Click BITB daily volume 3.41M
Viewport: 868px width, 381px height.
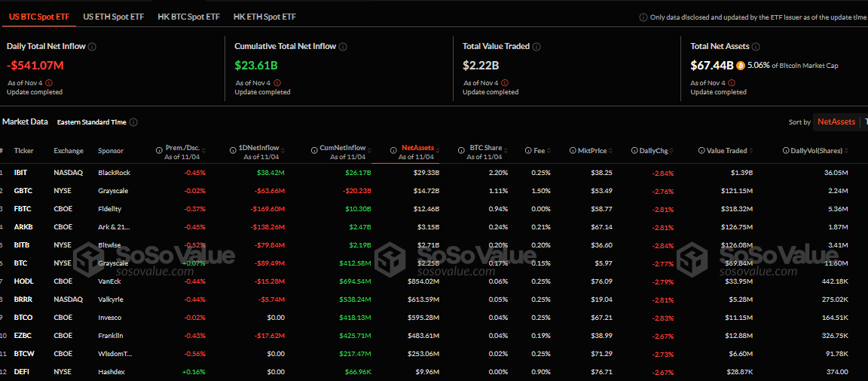point(838,245)
